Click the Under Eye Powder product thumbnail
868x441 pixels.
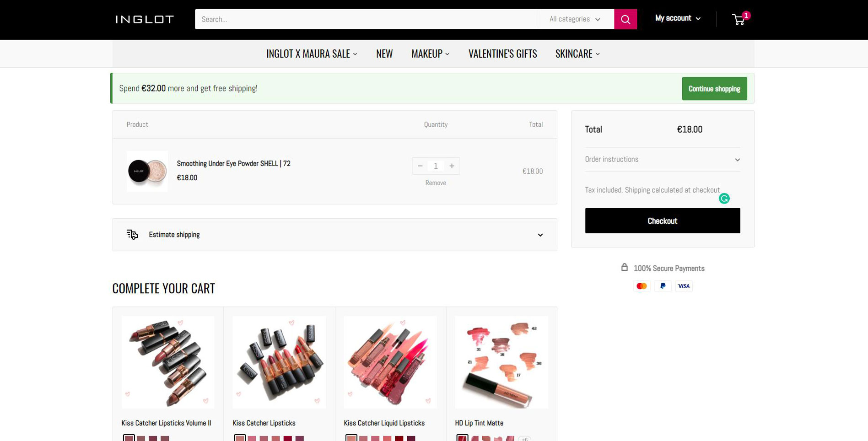coord(147,171)
